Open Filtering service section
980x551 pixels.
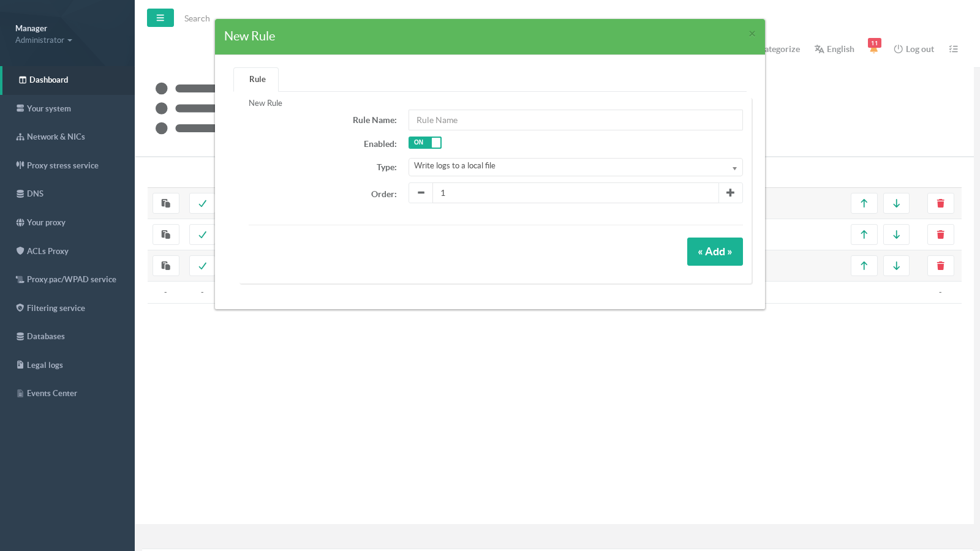tap(67, 308)
